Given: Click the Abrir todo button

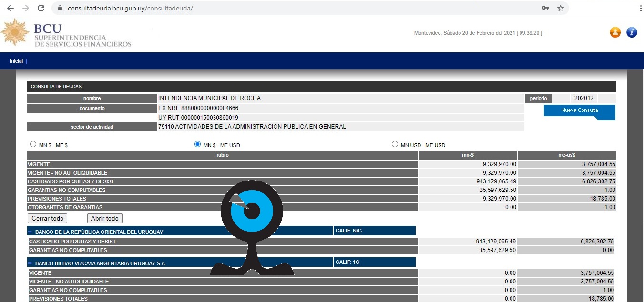Looking at the screenshot, I should click(x=105, y=218).
